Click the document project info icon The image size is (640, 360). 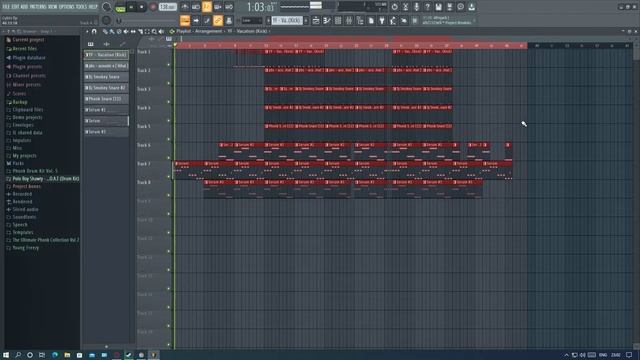pyautogui.click(x=371, y=20)
